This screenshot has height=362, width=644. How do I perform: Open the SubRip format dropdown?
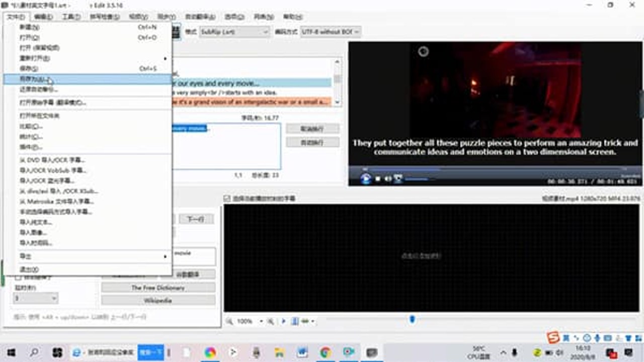pos(235,32)
